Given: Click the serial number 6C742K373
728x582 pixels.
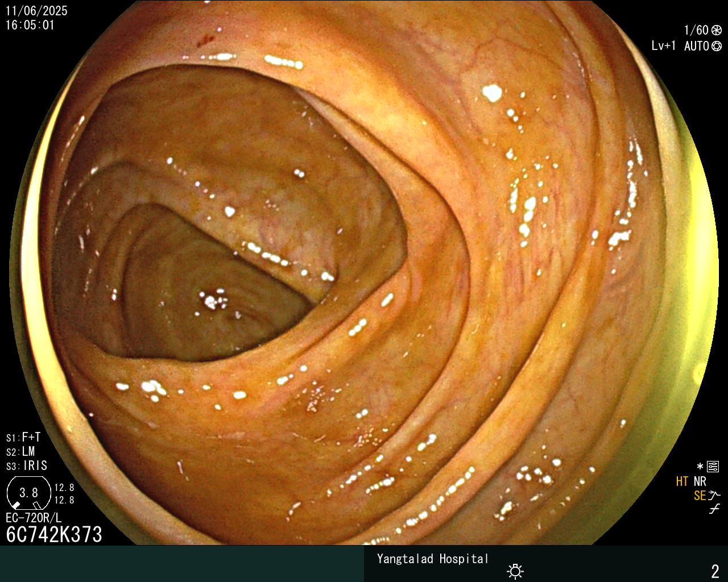Looking at the screenshot, I should tap(54, 534).
